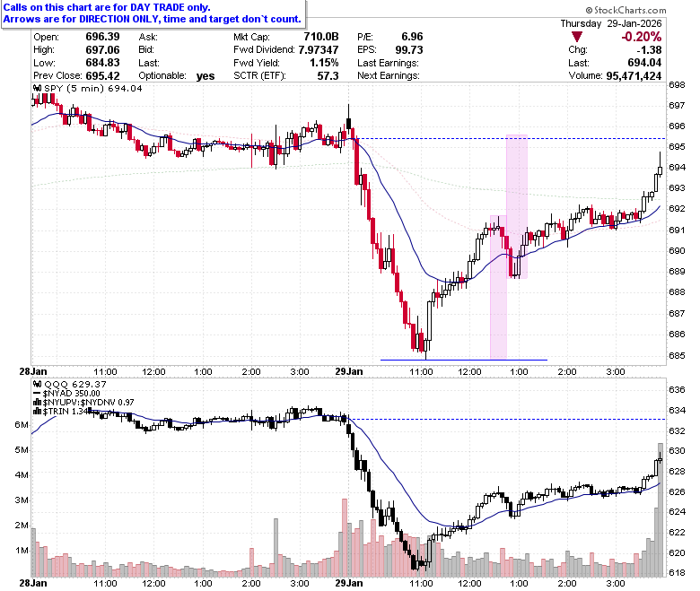Click the blue DAY TRADE only annotation text
Screen dimensions: 700x591
coord(107,7)
